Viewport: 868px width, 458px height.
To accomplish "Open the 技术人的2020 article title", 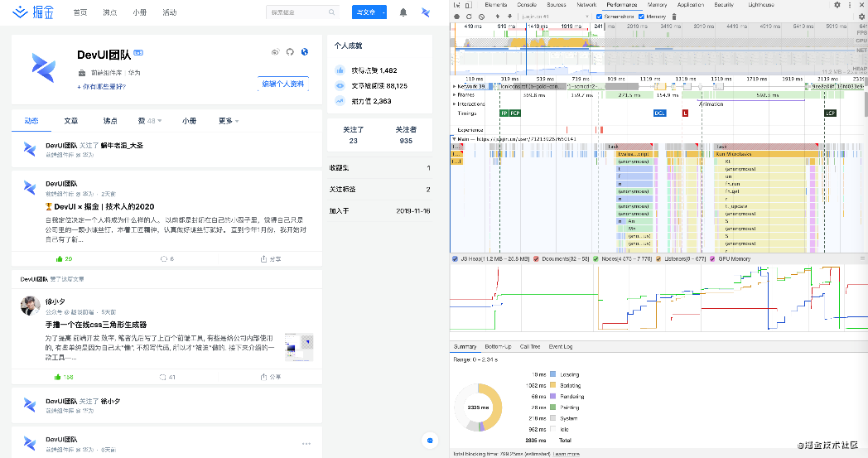I will click(99, 206).
